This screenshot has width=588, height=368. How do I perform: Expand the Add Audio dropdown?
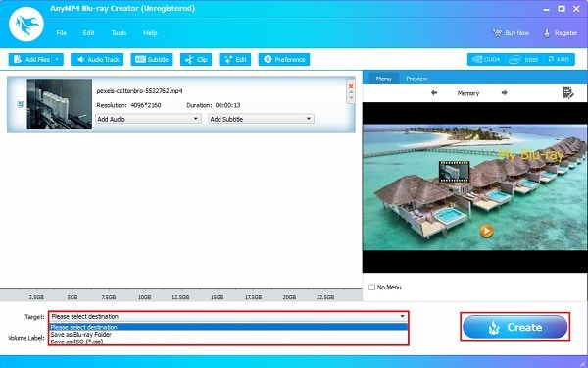[x=148, y=119]
